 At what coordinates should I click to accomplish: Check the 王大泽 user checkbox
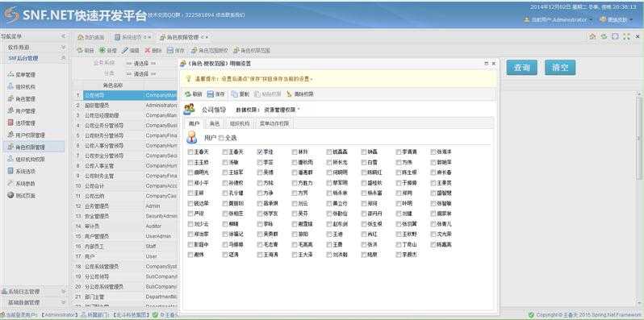click(x=295, y=255)
